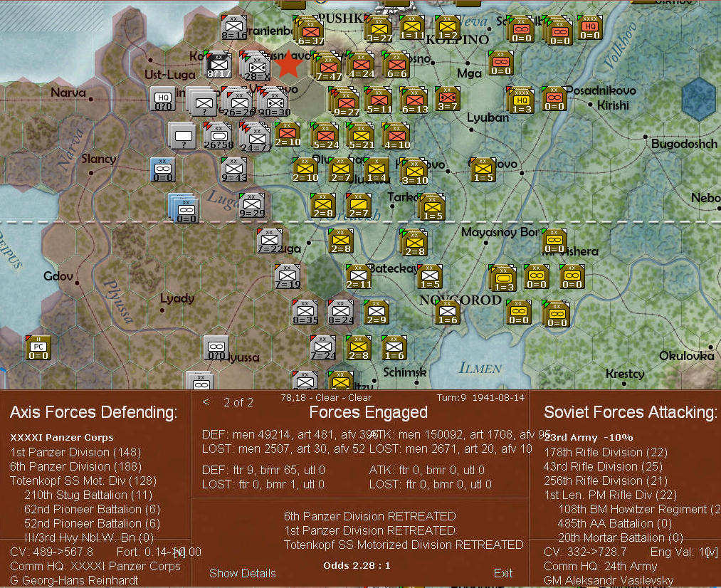The height and width of the screenshot is (588, 721).
Task: Select the yellow HQ counter labeled 1=3
Action: pyautogui.click(x=520, y=100)
